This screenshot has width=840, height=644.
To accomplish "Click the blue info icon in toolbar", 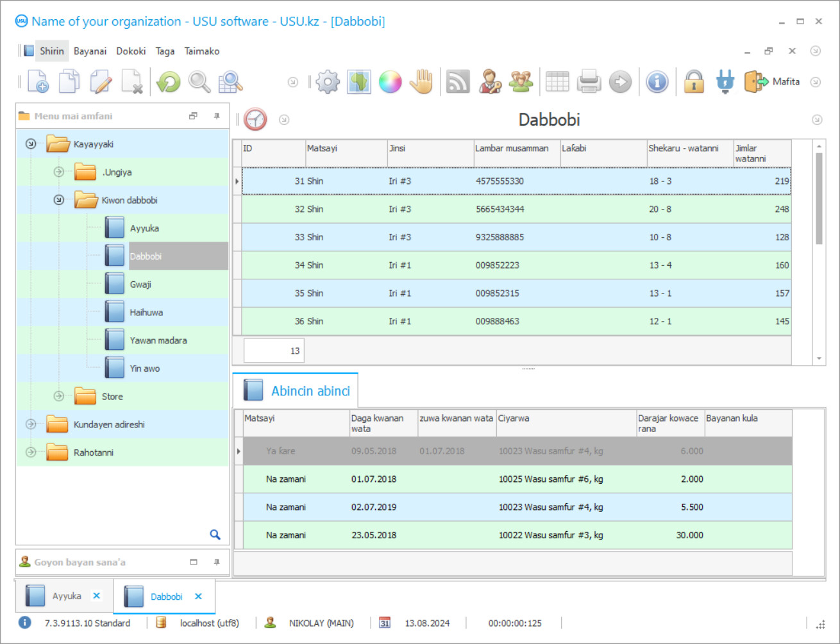I will pyautogui.click(x=657, y=82).
